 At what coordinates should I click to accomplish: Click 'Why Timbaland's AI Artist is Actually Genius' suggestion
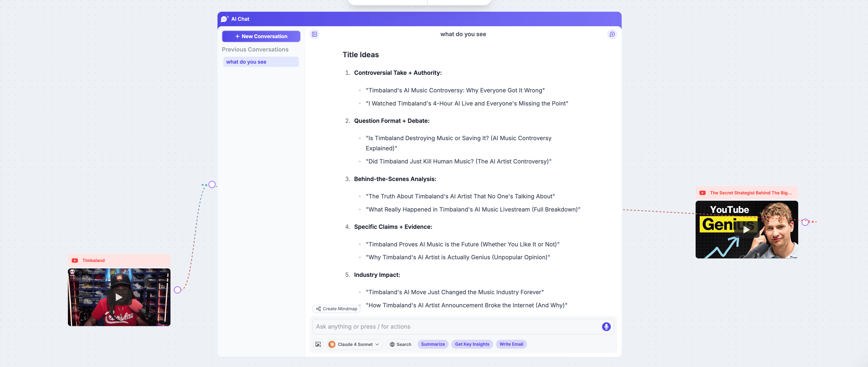click(x=458, y=257)
